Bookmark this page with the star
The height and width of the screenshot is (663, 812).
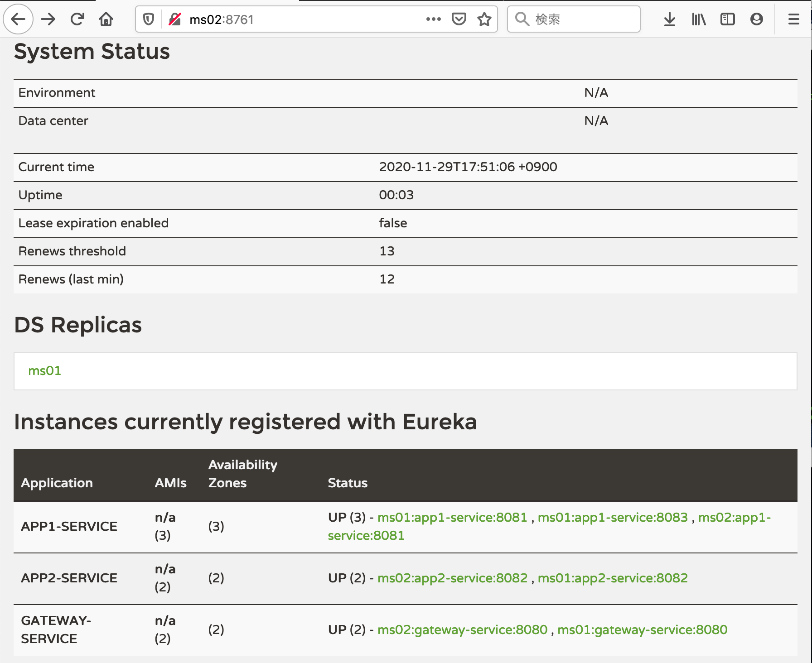pos(484,19)
